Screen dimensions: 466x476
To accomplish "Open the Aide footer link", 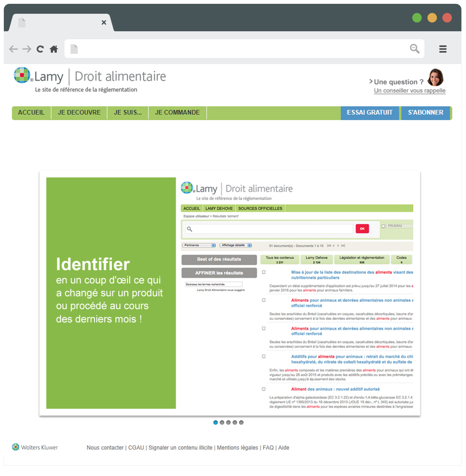I will [x=284, y=447].
